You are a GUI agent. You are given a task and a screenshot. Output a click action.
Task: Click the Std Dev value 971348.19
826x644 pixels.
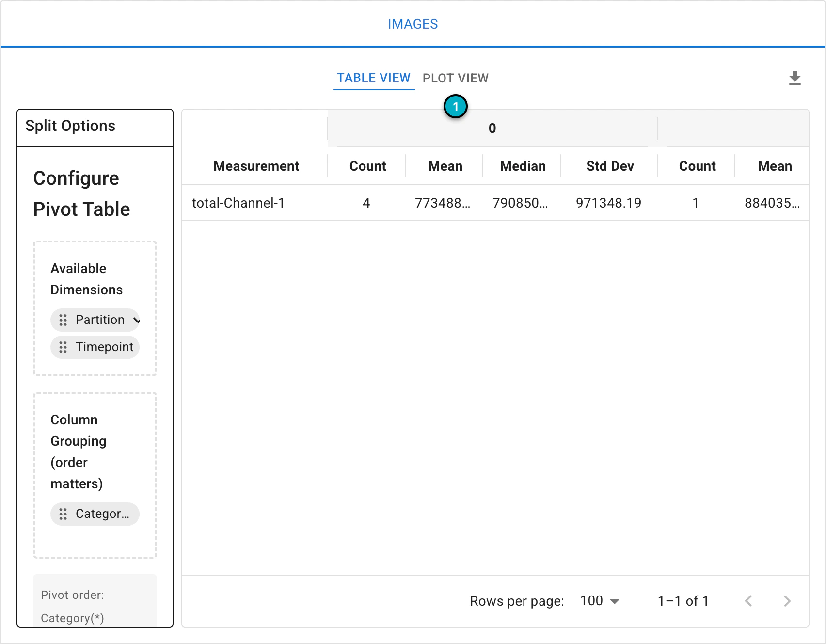tap(609, 203)
